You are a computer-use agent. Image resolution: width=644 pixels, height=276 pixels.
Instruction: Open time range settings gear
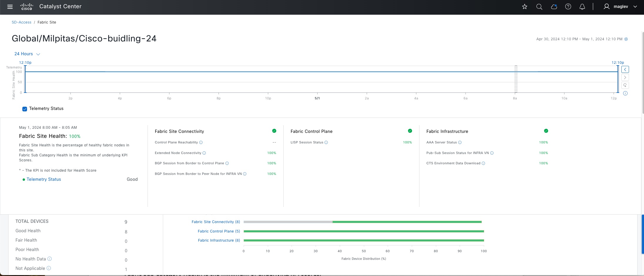point(626,39)
